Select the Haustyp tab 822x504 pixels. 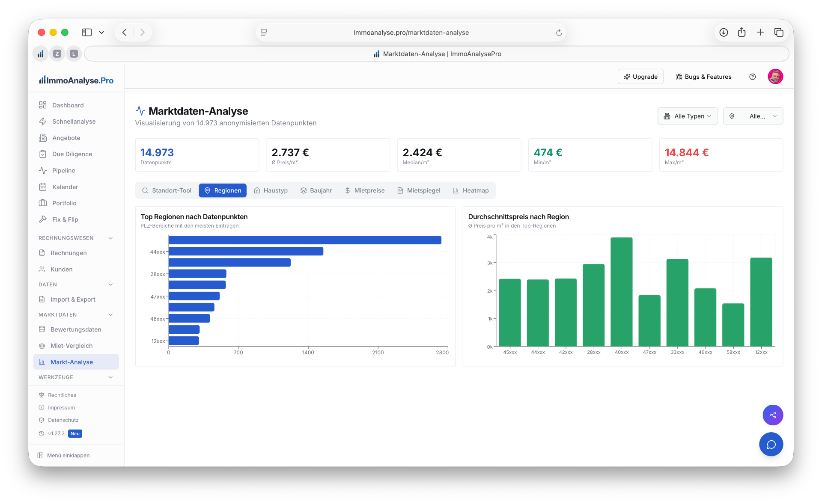[271, 190]
